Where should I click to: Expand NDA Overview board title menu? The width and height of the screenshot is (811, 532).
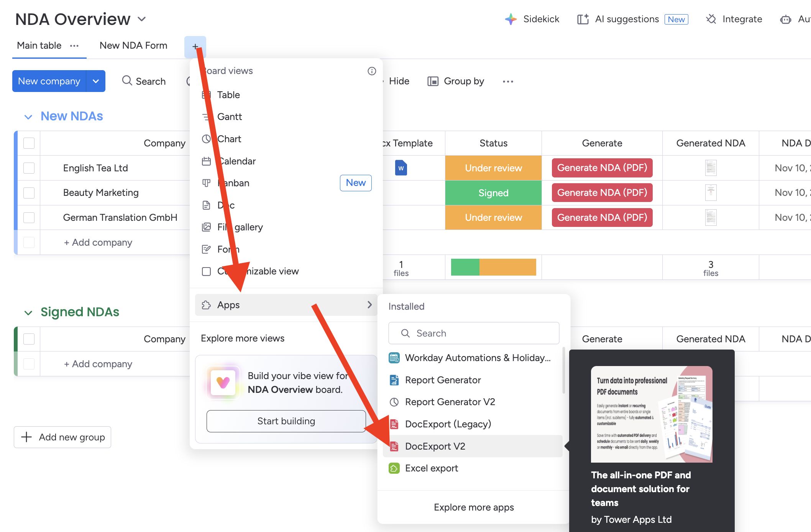point(142,19)
